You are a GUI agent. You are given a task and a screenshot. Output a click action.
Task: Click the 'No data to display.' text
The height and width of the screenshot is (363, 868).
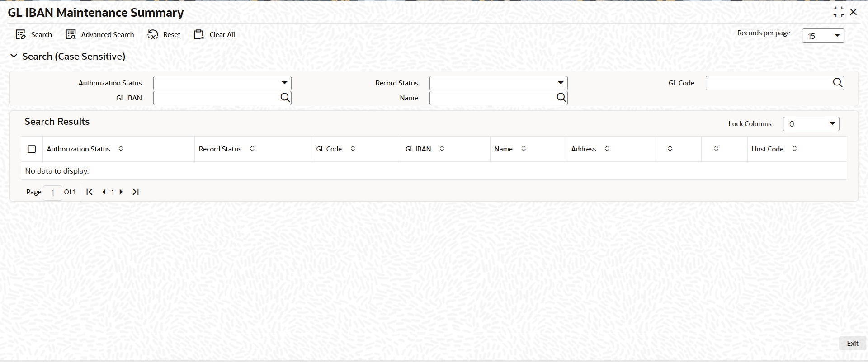pos(57,171)
